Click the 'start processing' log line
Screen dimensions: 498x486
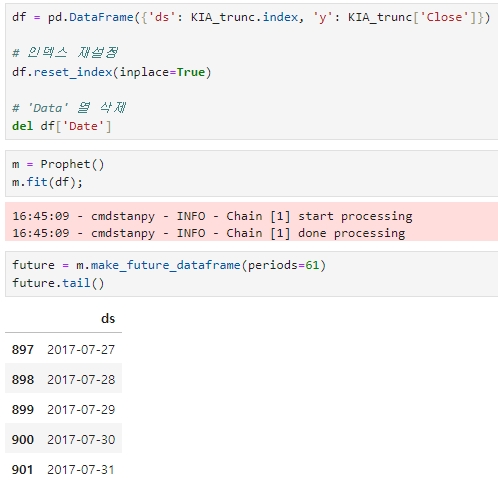pyautogui.click(x=212, y=216)
